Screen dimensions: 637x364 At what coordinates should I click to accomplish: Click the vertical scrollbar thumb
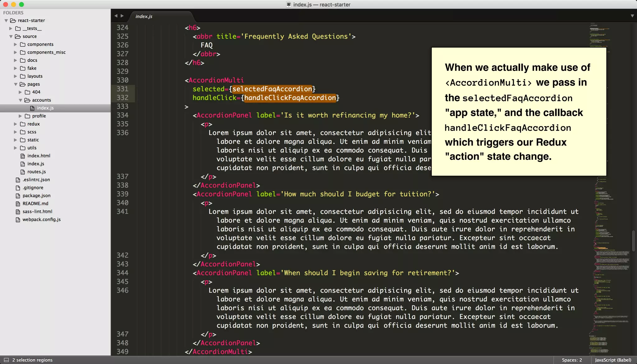(x=634, y=241)
